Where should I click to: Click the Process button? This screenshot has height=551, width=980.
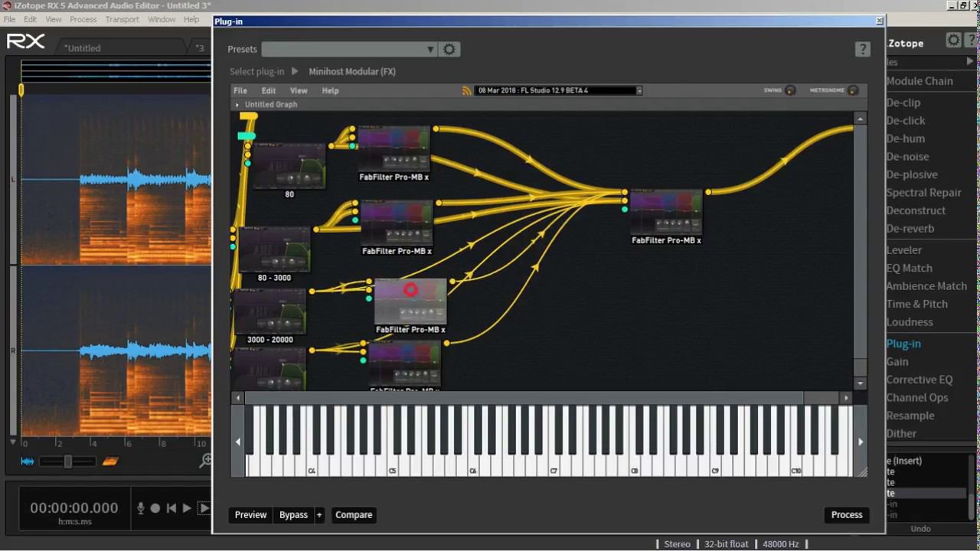[847, 515]
